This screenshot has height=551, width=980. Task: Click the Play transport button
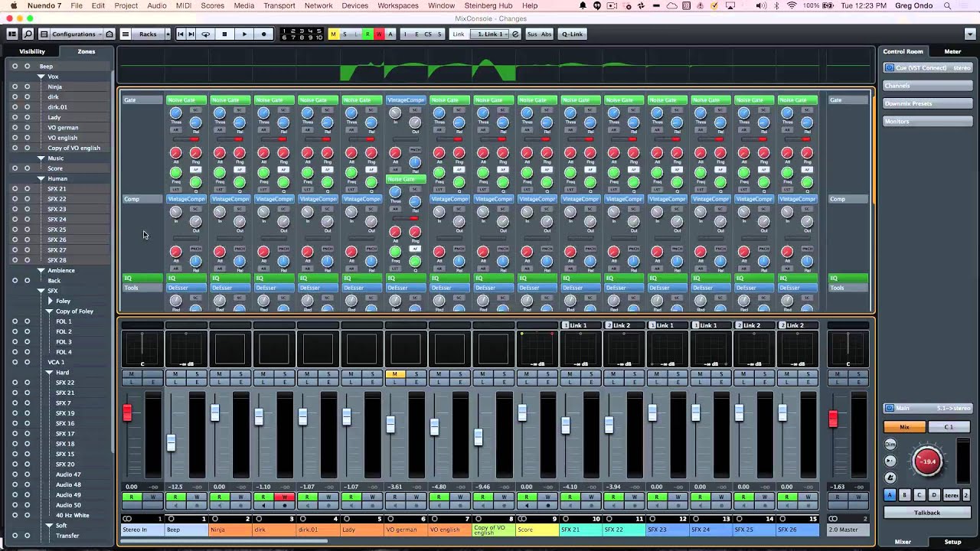[244, 34]
